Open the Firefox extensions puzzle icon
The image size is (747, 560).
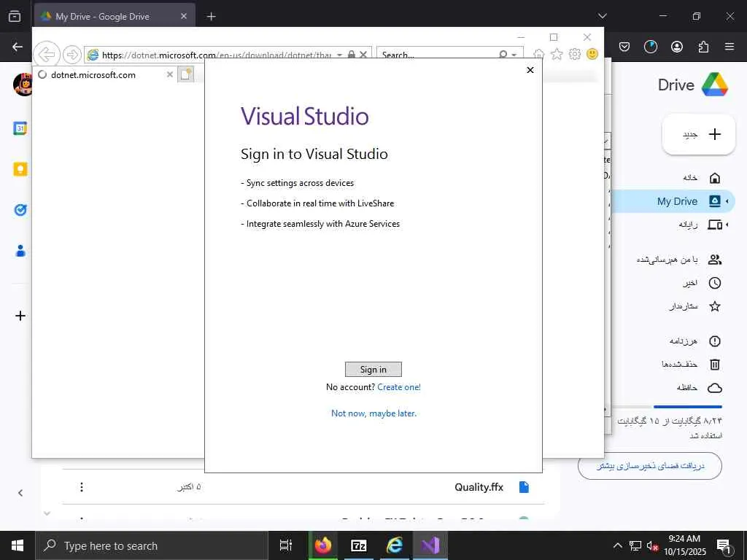click(703, 47)
